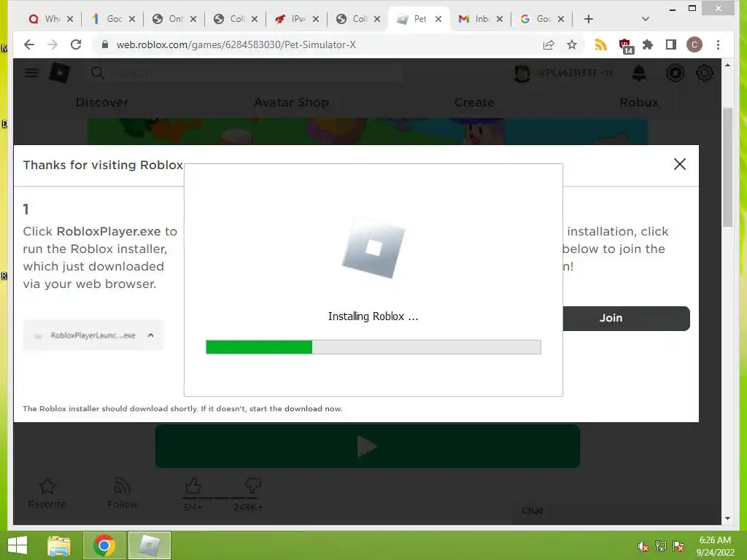Open a new tab with the plus icon

(x=589, y=19)
